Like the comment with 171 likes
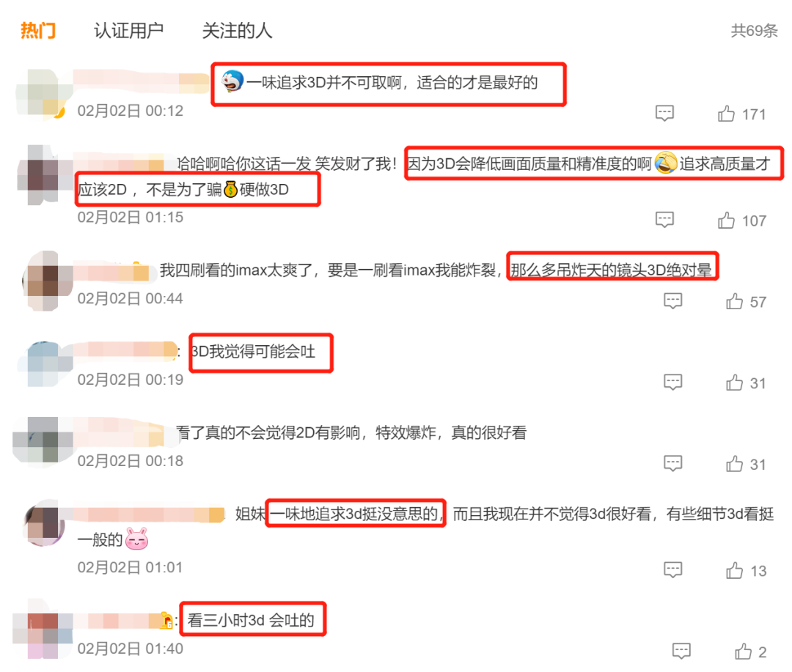 pyautogui.click(x=726, y=114)
